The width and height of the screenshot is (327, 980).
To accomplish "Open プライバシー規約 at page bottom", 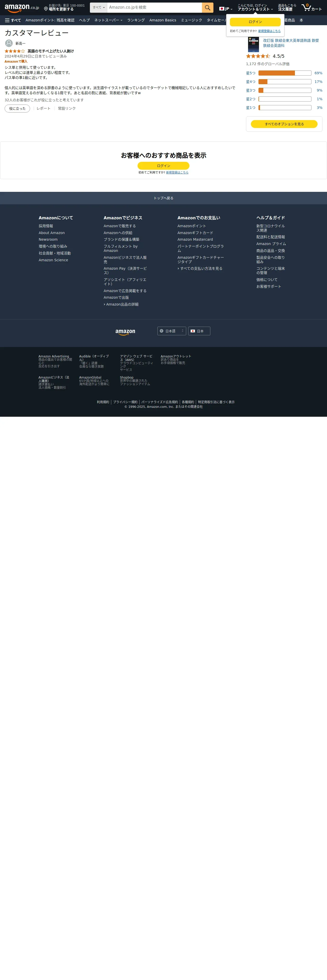I will (x=125, y=402).
